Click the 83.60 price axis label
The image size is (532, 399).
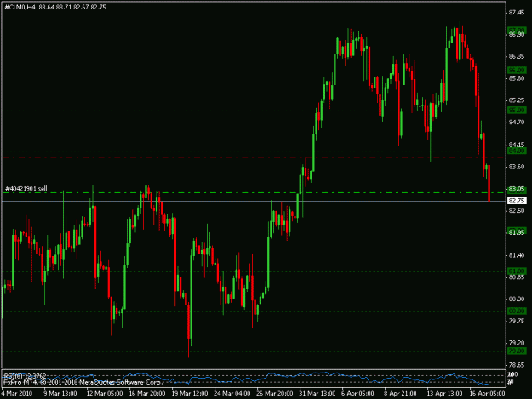517,167
